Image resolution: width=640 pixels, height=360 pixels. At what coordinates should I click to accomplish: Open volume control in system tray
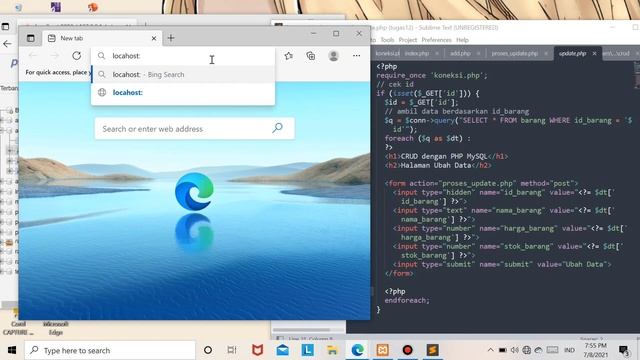click(514, 350)
